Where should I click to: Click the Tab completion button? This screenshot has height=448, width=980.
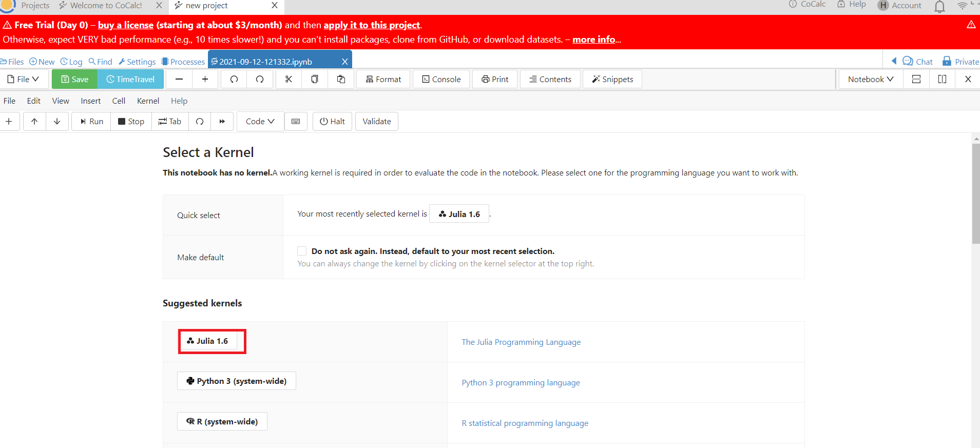170,121
